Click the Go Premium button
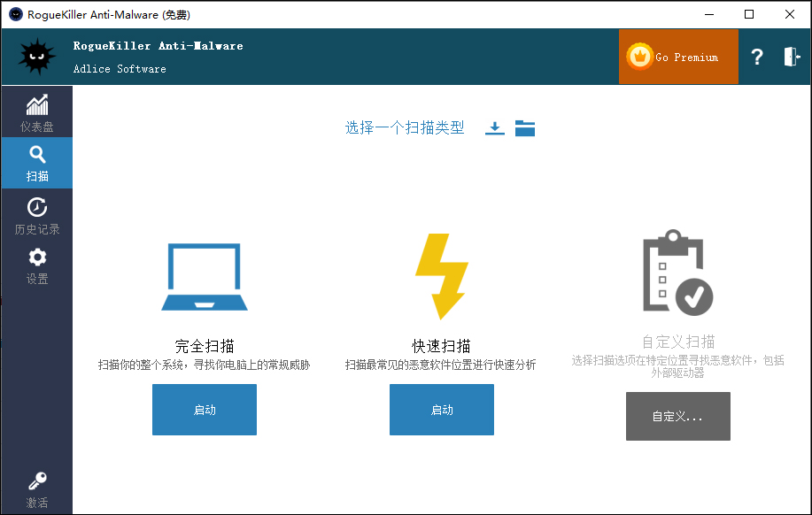 [x=678, y=57]
